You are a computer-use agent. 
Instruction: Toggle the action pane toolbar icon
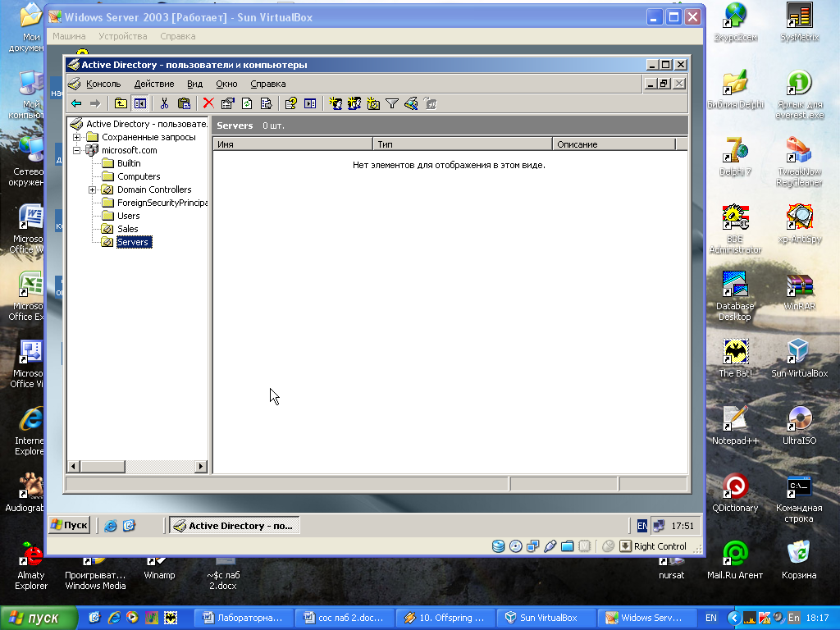310,103
